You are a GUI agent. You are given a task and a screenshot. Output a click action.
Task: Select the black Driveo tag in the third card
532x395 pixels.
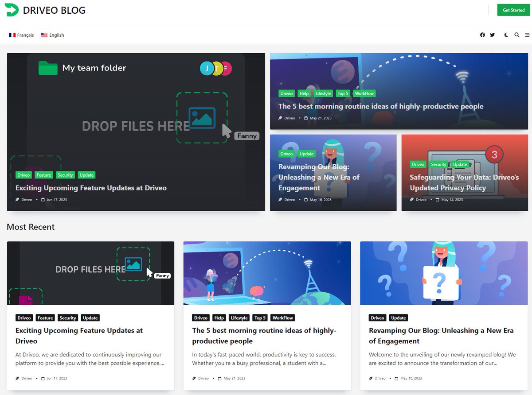(378, 318)
